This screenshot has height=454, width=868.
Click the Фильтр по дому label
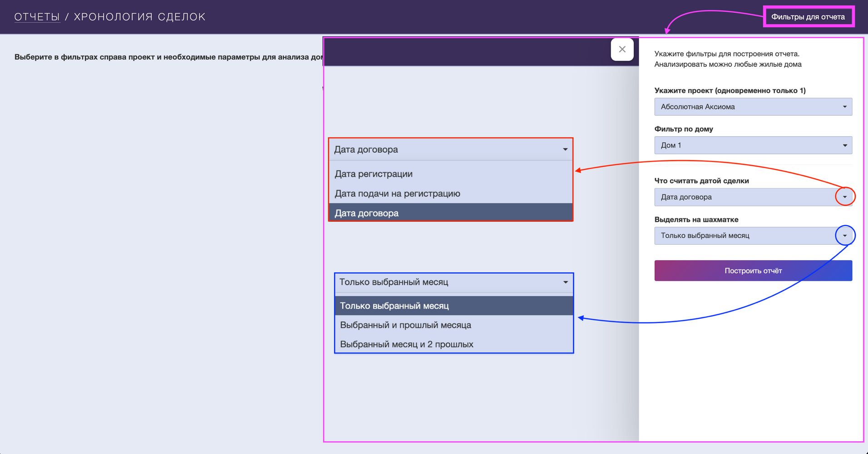(684, 129)
